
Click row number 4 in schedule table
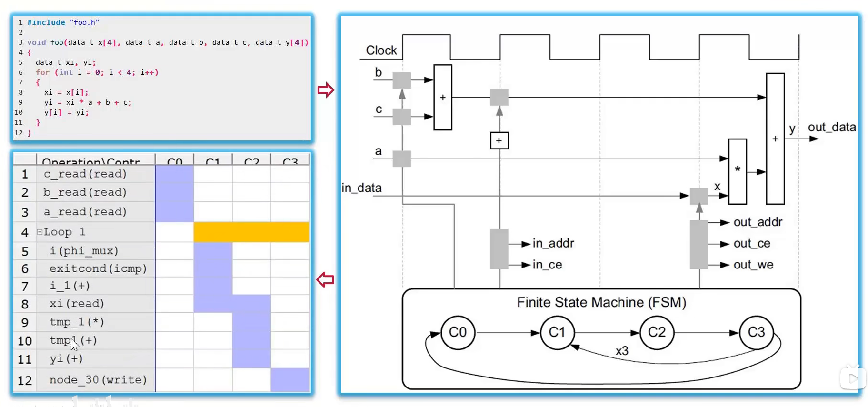(x=25, y=232)
